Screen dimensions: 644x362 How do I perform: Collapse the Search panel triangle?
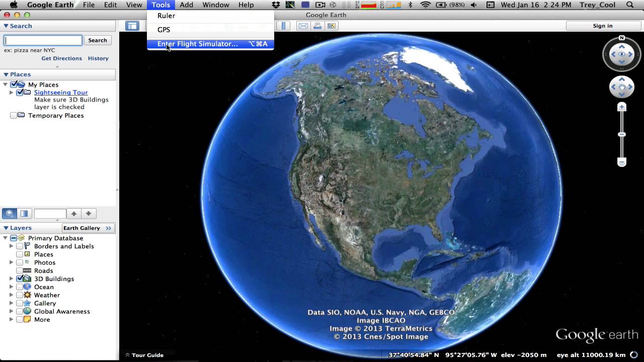click(6, 26)
